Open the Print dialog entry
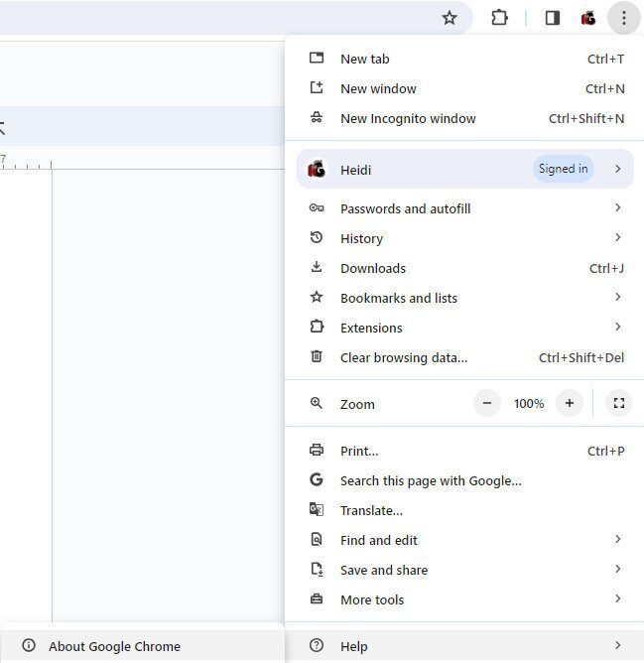Image resolution: width=644 pixels, height=663 pixels. (359, 451)
